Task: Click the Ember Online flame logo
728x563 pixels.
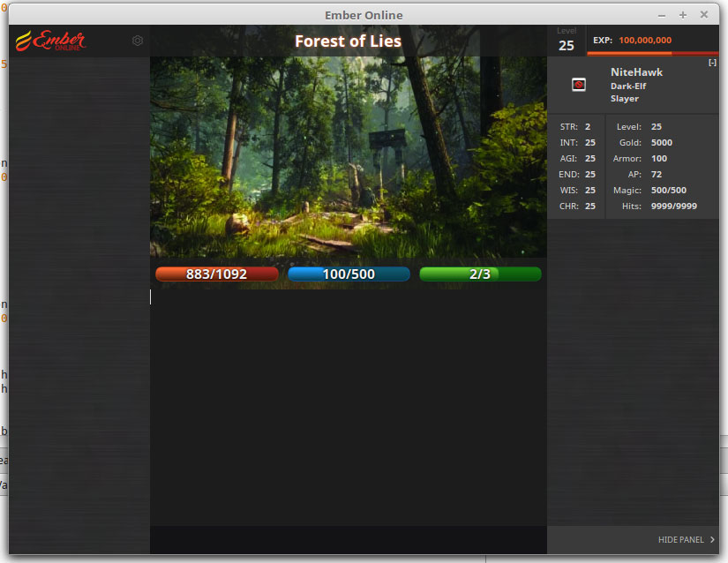Action: click(51, 41)
